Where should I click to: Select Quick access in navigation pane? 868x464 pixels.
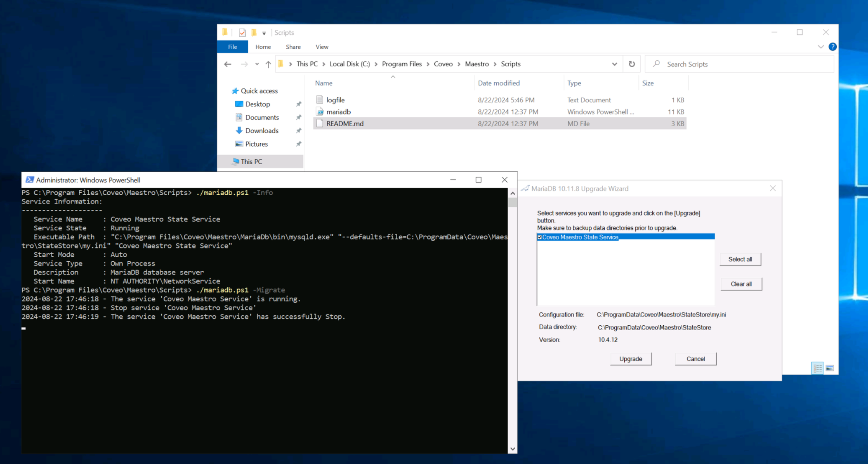coord(259,91)
